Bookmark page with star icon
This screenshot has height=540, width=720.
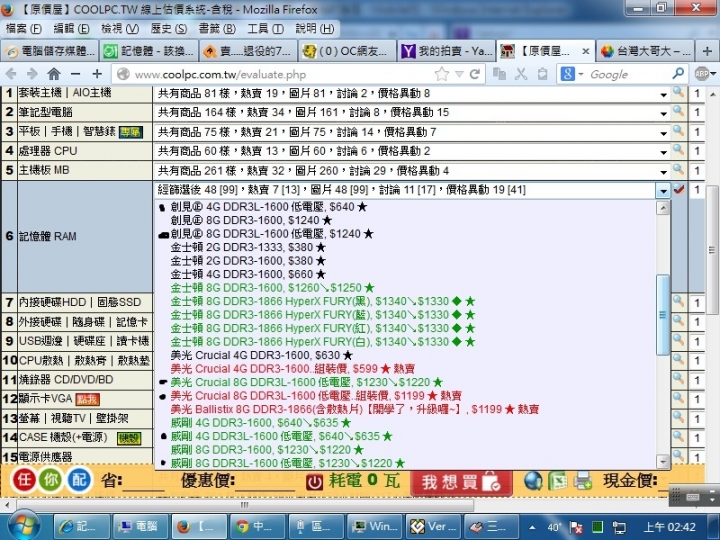tap(441, 74)
